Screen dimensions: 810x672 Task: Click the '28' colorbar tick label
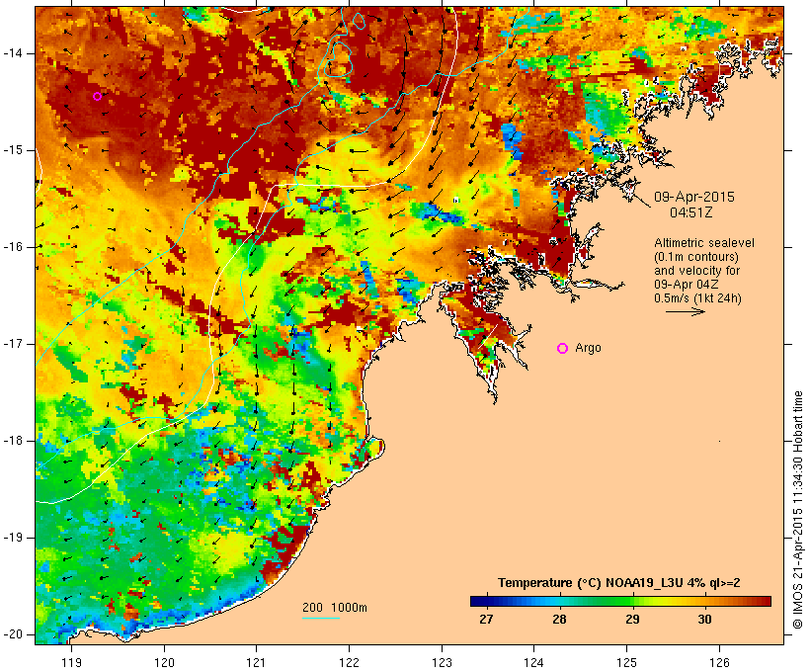click(x=559, y=619)
